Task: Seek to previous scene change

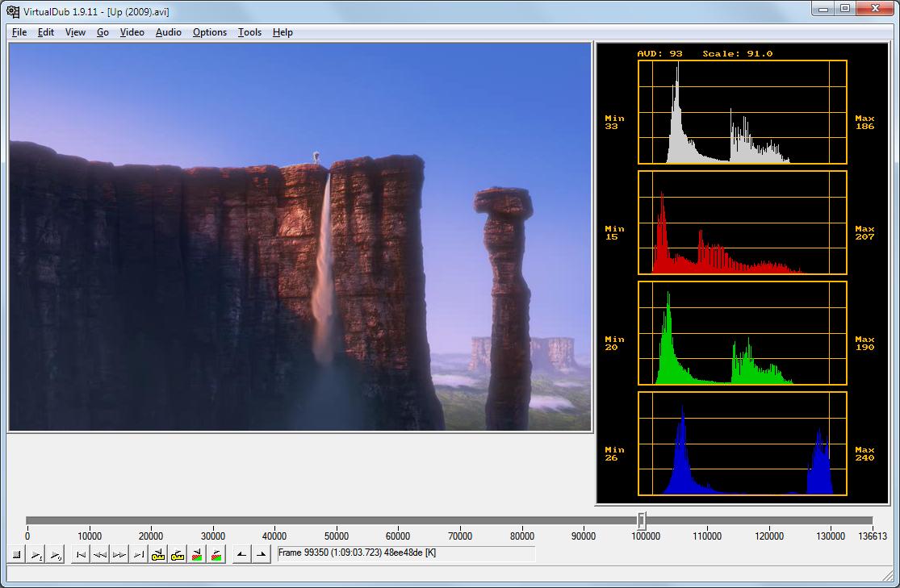Action: point(196,555)
